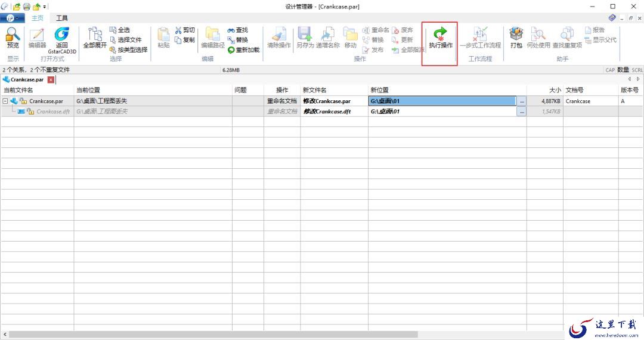Click the 大小 column header

544,90
